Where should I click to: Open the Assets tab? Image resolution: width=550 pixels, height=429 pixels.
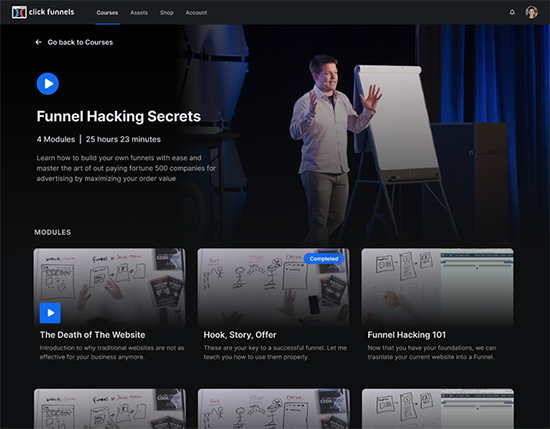tap(139, 13)
